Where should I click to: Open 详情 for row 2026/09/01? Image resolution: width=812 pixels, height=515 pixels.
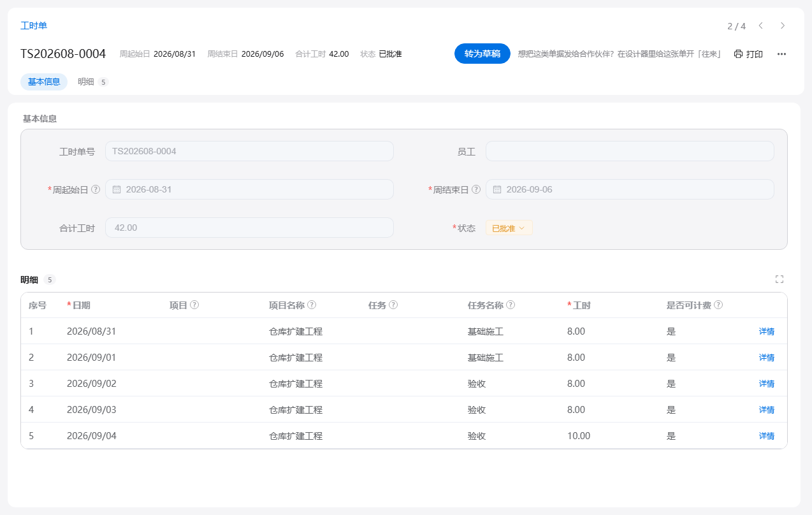766,358
